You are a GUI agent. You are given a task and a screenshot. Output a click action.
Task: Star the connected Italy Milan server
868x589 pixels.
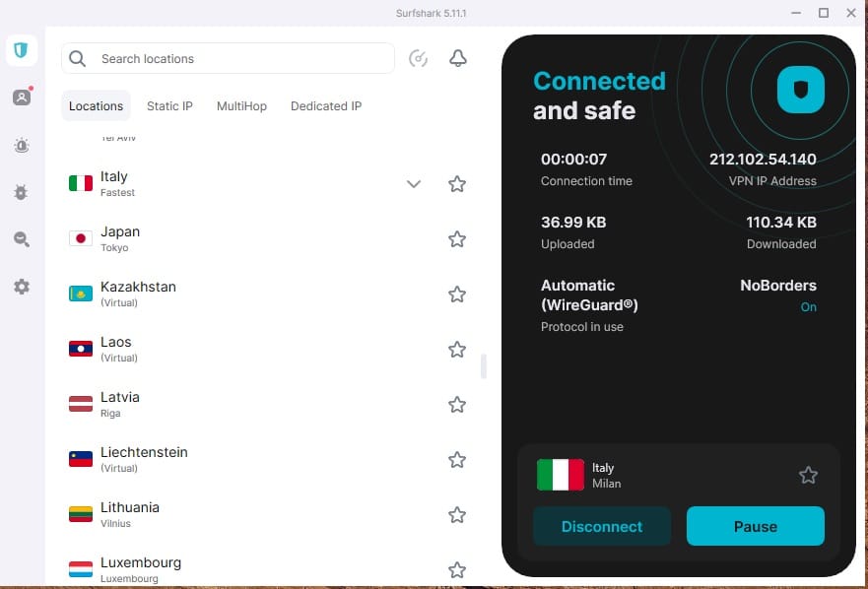808,475
